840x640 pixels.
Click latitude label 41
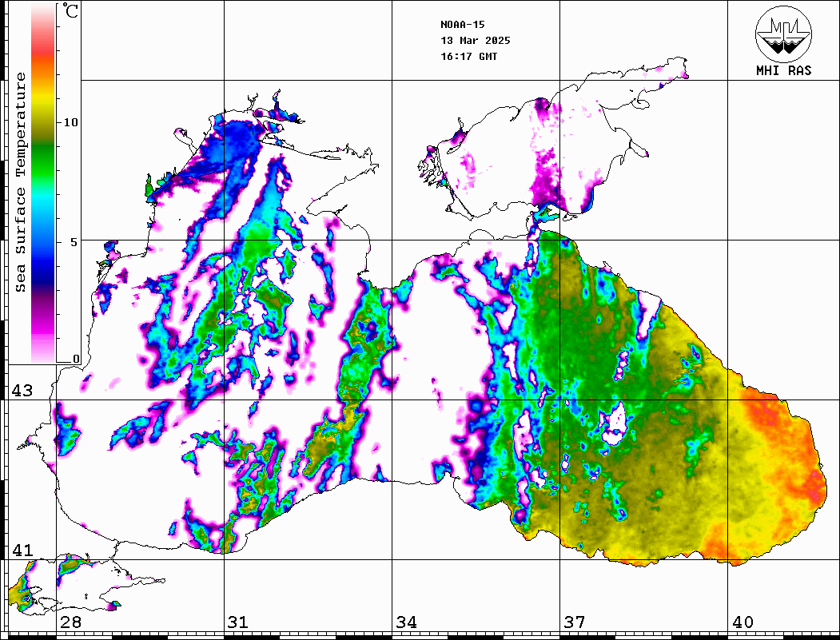tap(22, 551)
